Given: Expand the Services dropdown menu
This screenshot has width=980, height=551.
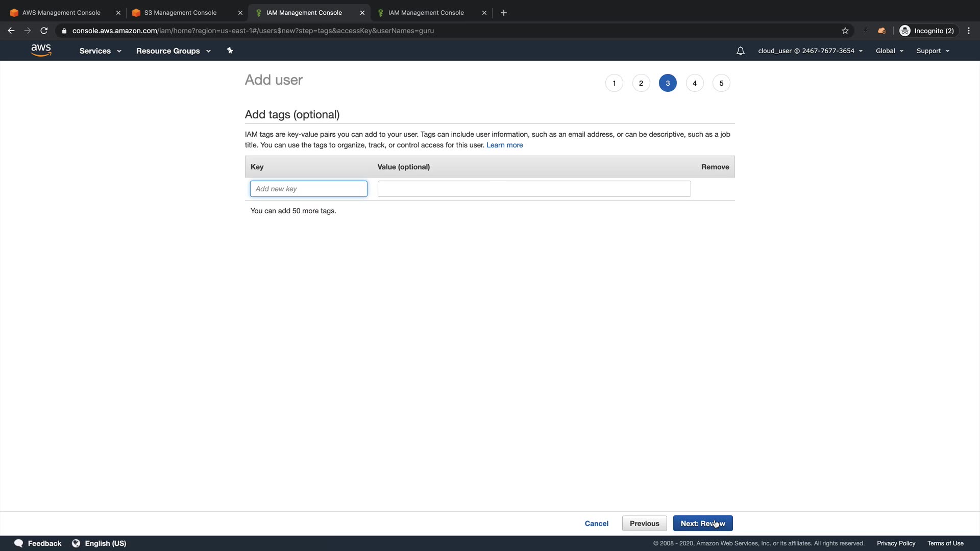Looking at the screenshot, I should pos(100,51).
